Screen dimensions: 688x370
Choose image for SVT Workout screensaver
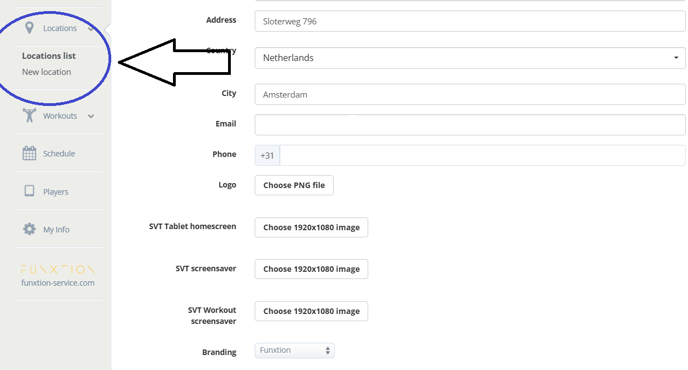pyautogui.click(x=312, y=311)
